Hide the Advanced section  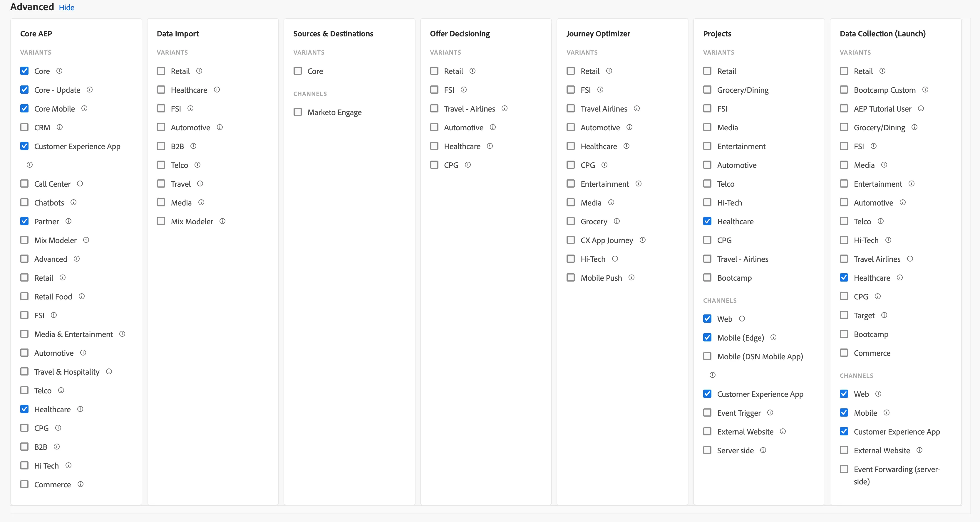[x=67, y=8]
